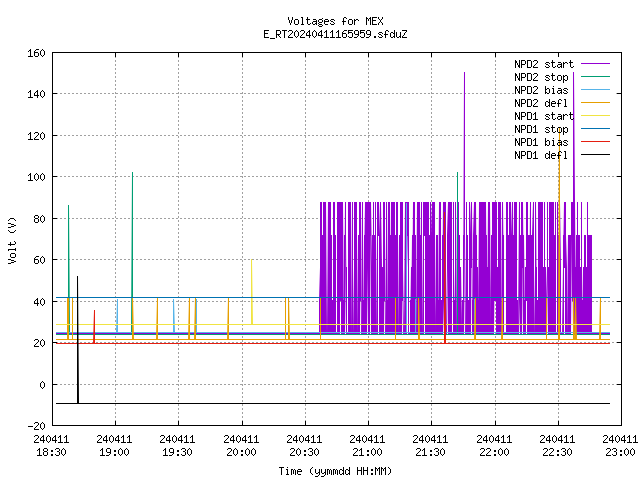Viewport: 640px width, 480px height.
Task: Click the light blue NPD2 bias legend line
Action: 595,90
